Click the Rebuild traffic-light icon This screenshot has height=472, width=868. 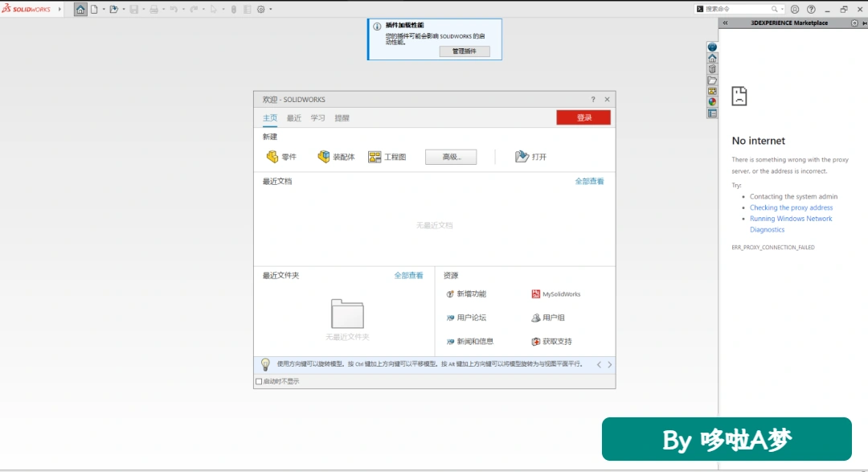click(x=234, y=10)
